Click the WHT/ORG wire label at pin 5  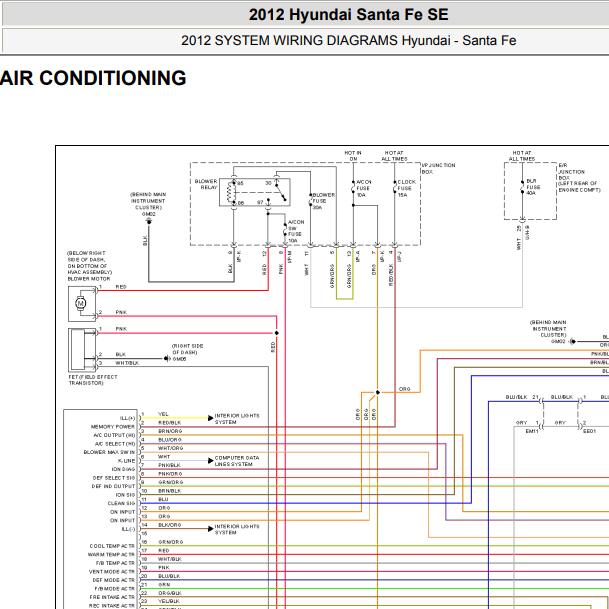171,448
